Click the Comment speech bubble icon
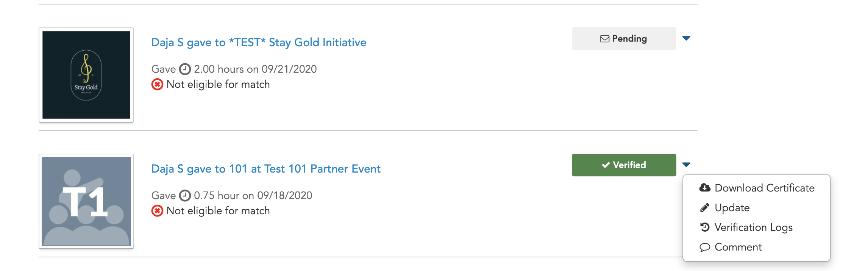 [x=705, y=247]
